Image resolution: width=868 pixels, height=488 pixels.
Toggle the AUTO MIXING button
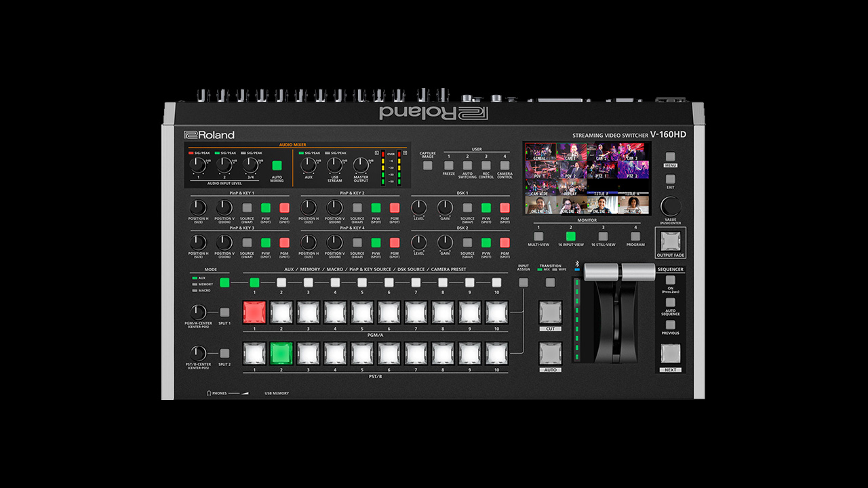(277, 165)
